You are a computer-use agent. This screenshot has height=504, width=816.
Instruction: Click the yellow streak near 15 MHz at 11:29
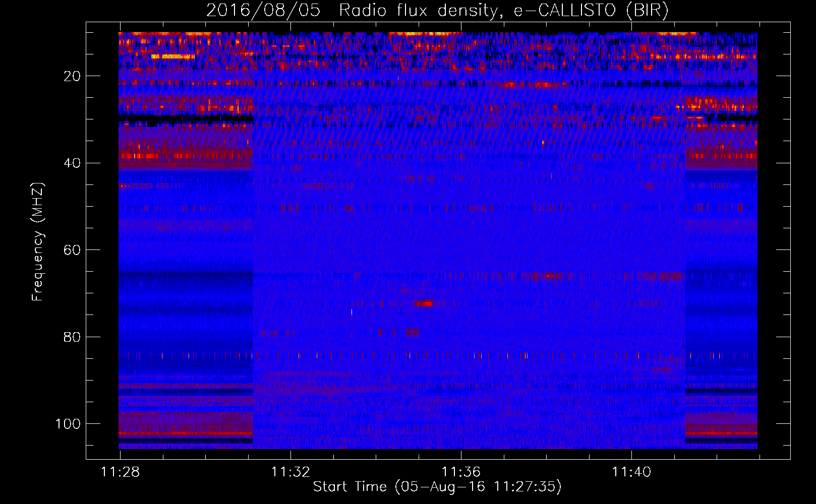tap(173, 56)
